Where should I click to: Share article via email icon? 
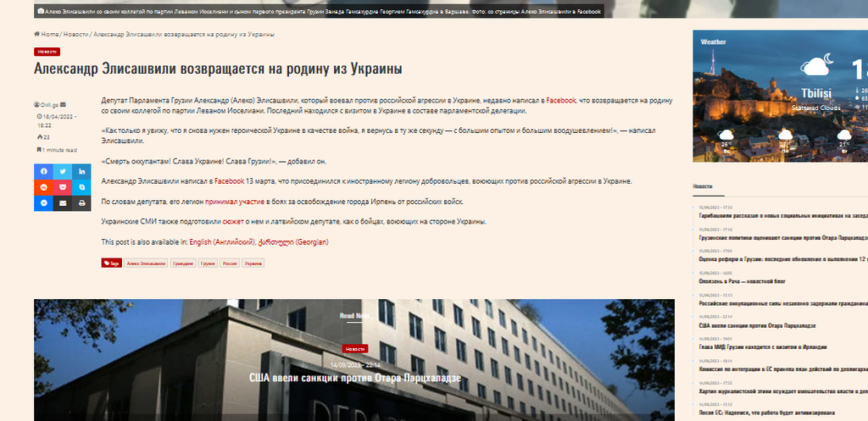tap(63, 203)
